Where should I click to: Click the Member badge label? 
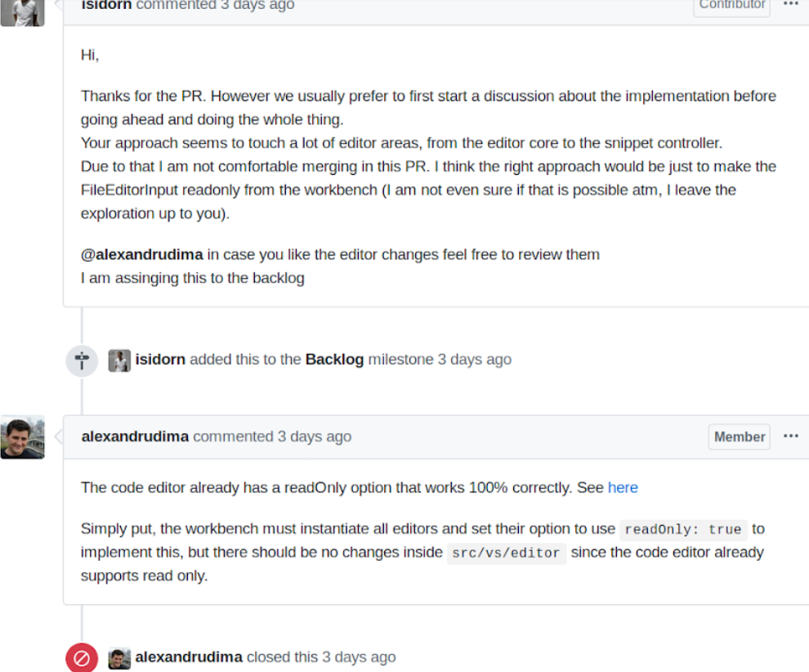point(739,437)
